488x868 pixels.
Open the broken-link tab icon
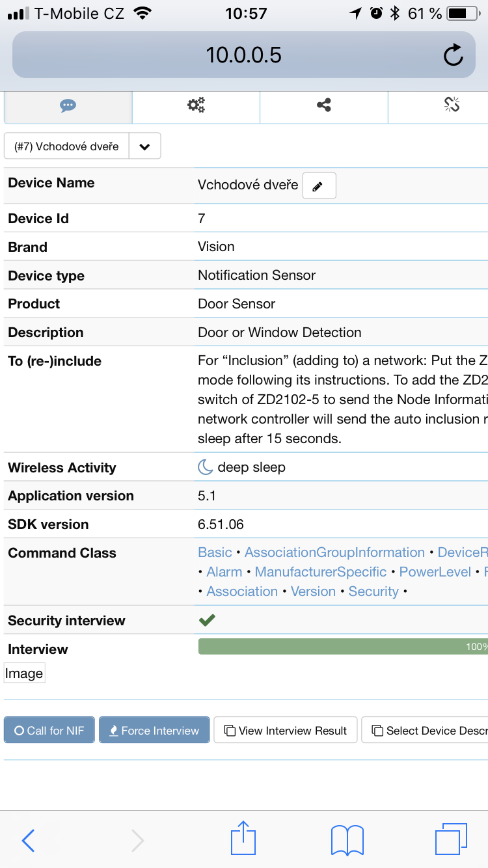(452, 105)
